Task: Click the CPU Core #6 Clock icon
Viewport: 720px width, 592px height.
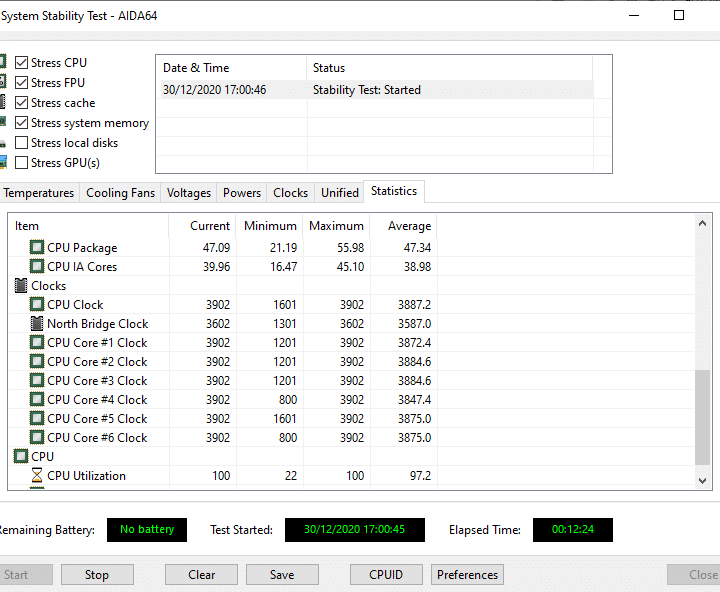Action: coord(37,438)
